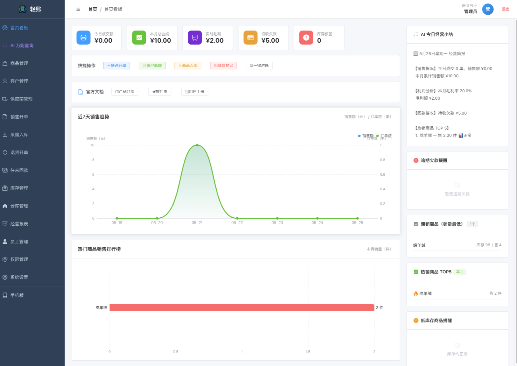Click the ¥5.00 amount value
The height and width of the screenshot is (366, 517).
pyautogui.click(x=270, y=41)
